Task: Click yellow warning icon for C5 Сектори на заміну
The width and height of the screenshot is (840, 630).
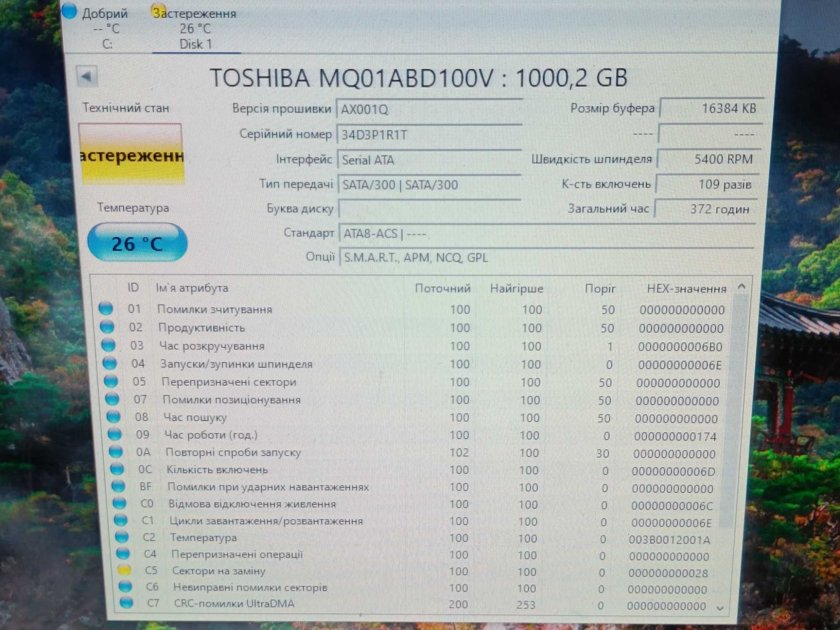Action: [x=124, y=570]
